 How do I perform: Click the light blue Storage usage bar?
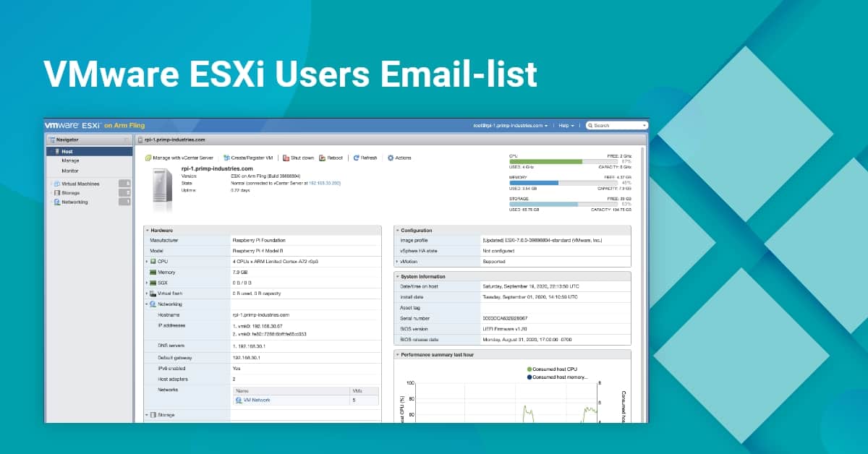pyautogui.click(x=543, y=205)
